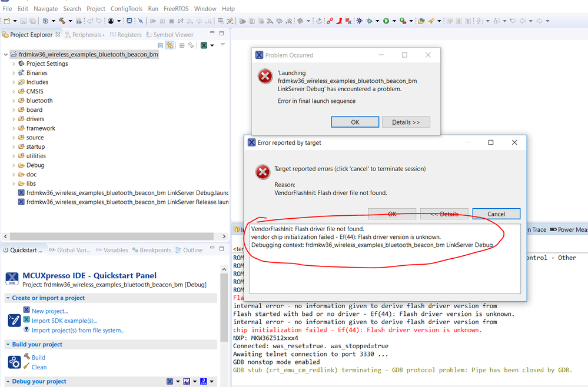Select the startup folder in the tree

[36, 147]
